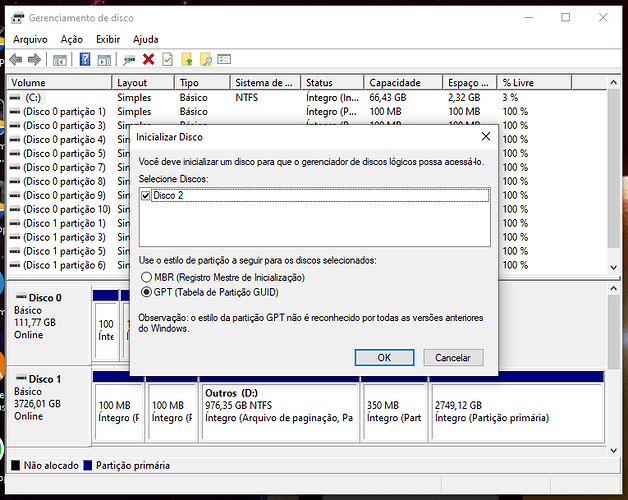
Task: Open the Arquivo menu
Action: point(30,39)
